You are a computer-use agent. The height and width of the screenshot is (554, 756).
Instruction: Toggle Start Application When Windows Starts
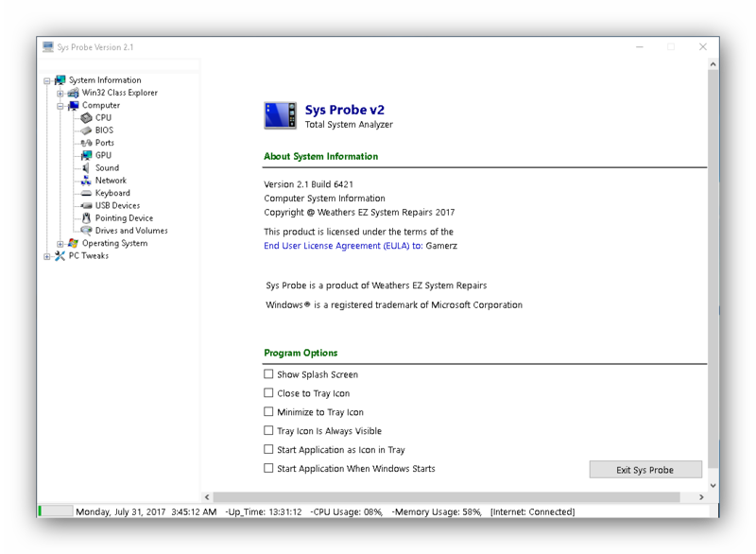[268, 468]
